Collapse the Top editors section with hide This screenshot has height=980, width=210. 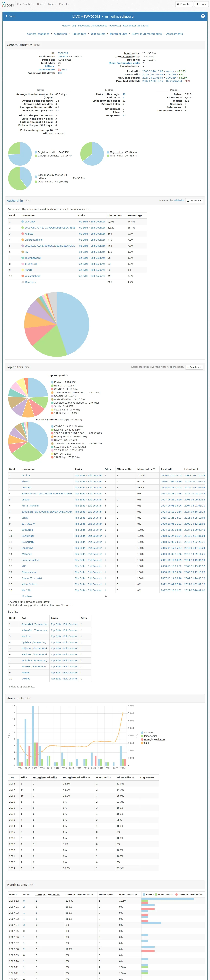(27, 367)
